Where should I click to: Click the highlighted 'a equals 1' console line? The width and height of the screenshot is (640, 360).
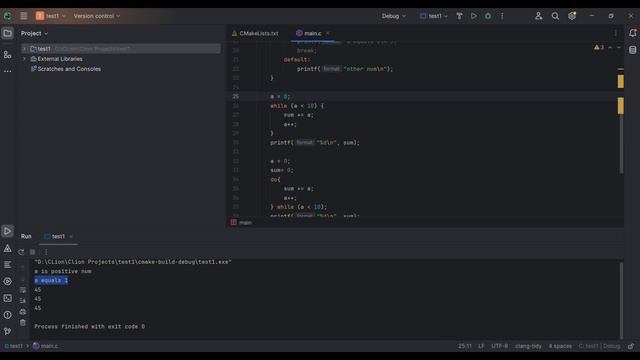[x=51, y=280]
